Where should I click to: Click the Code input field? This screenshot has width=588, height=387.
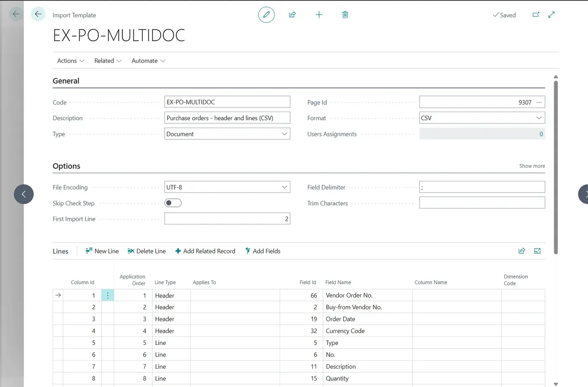[227, 102]
